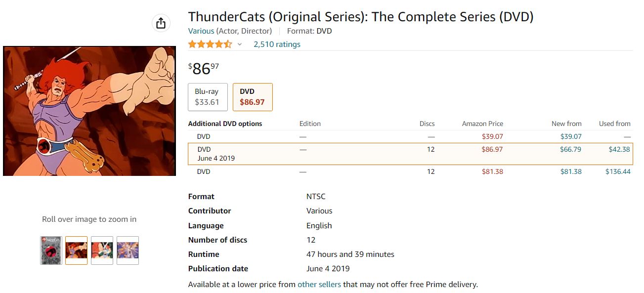Click the main product image of Lion-O

pyautogui.click(x=89, y=110)
